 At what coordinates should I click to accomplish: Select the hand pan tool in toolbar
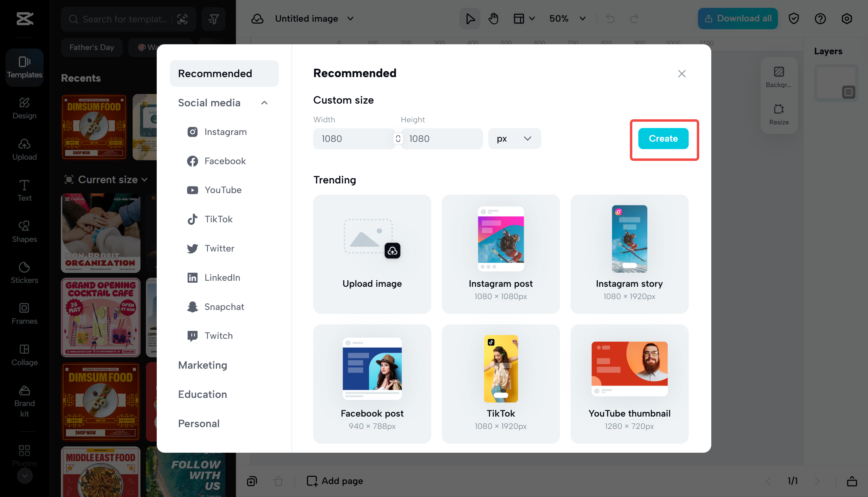493,18
